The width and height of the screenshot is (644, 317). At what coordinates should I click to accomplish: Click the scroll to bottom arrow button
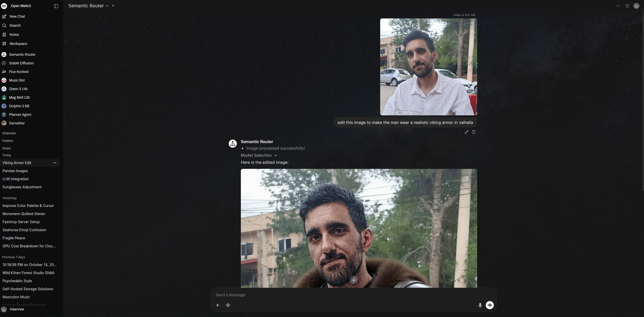point(353,280)
